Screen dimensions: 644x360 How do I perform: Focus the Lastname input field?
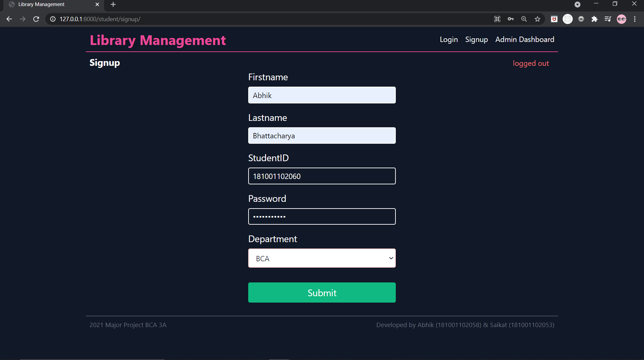point(322,136)
